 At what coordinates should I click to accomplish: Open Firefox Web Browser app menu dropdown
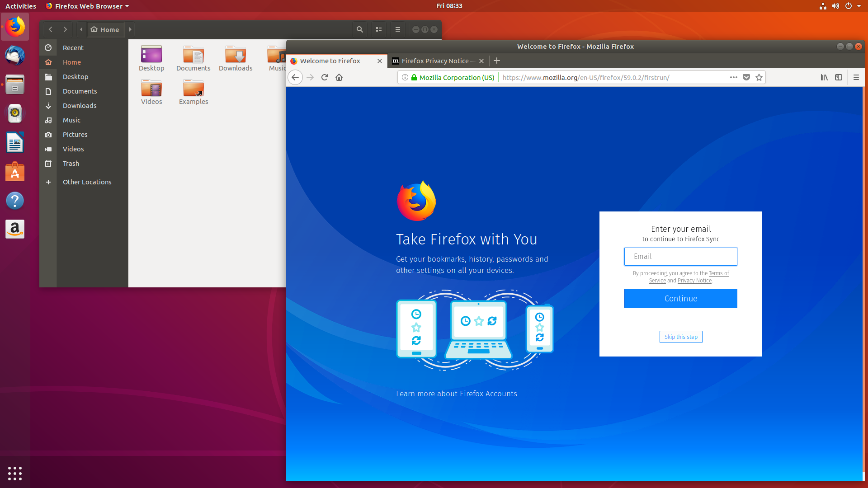coord(87,6)
